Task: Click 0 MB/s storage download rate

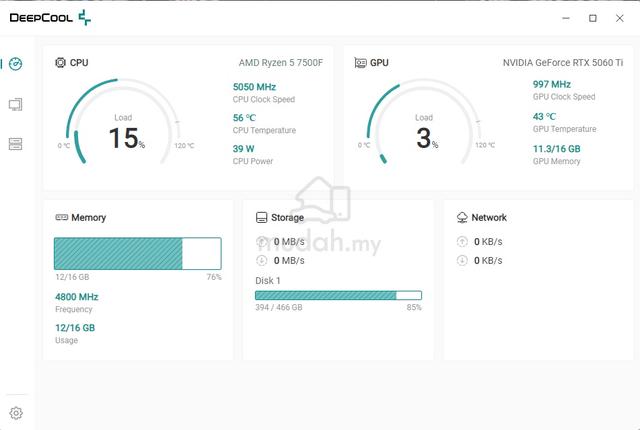Action: [x=289, y=260]
